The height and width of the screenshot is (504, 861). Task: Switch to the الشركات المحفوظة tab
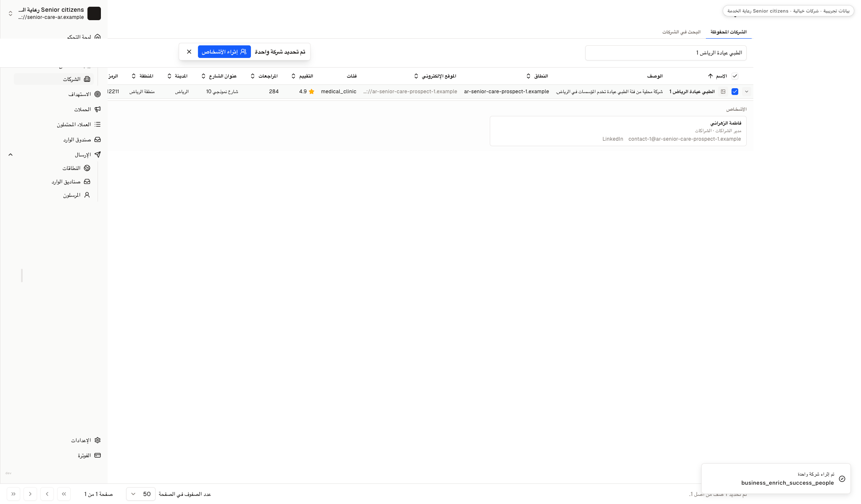coord(729,32)
